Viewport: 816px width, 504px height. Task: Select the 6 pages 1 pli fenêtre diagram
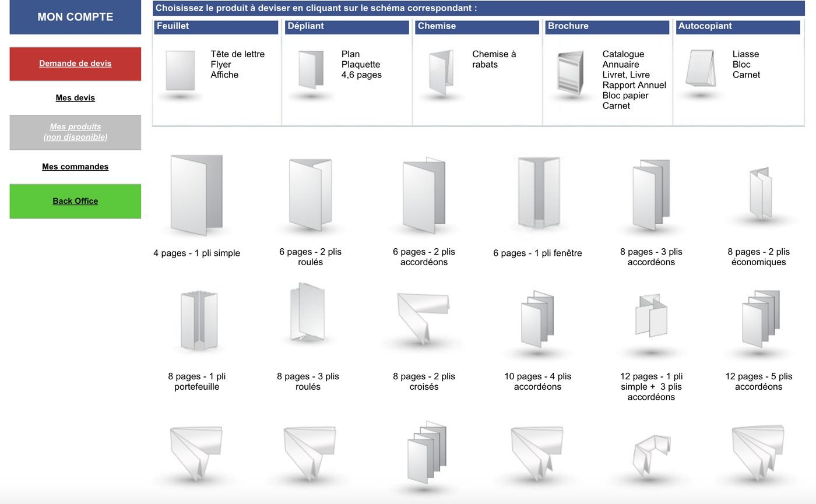click(538, 192)
